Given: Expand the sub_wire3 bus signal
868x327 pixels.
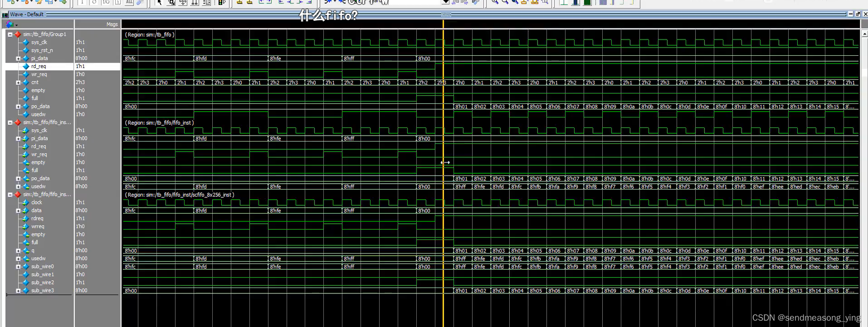Looking at the screenshot, I should 18,291.
